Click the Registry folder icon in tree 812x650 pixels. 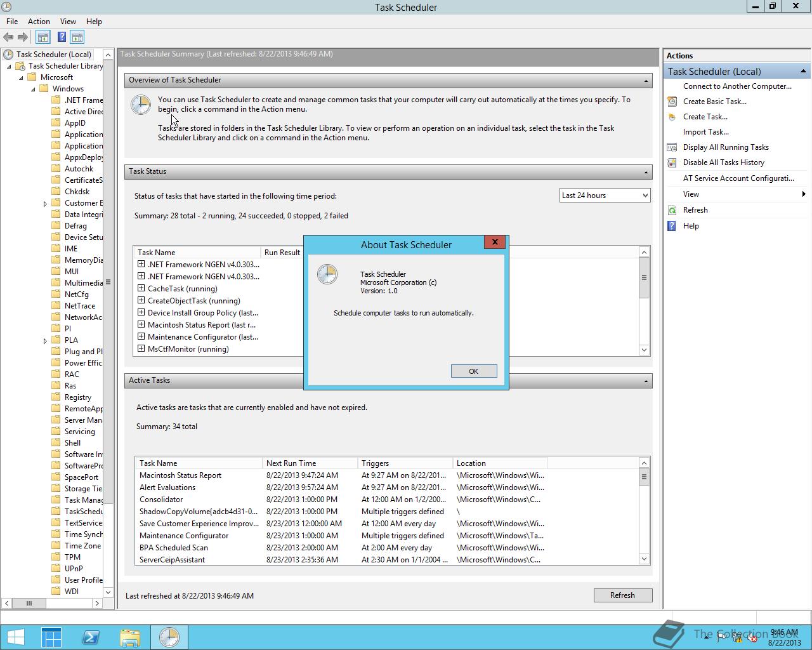56,397
